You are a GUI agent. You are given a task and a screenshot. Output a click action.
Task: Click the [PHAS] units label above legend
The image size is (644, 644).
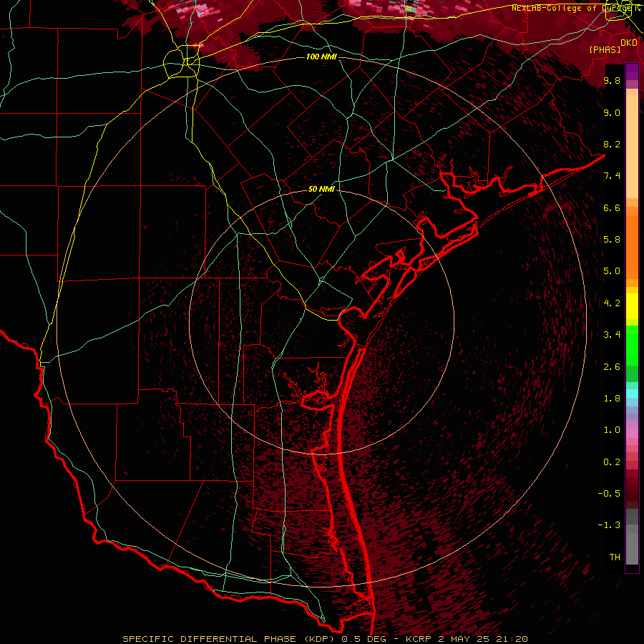(605, 49)
